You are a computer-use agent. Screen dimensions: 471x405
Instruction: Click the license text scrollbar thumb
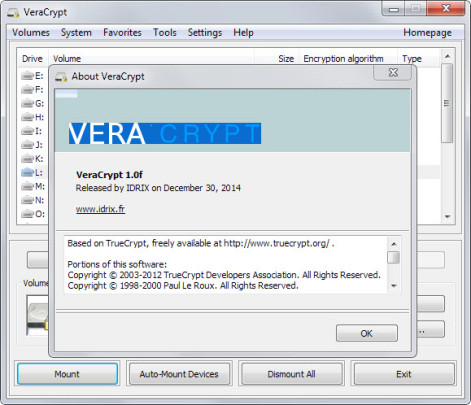(393, 257)
